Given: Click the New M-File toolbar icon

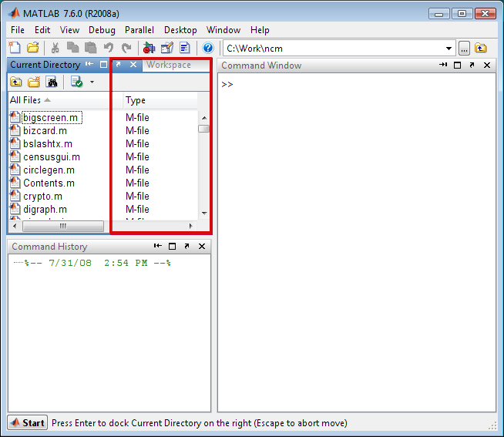Looking at the screenshot, I should (x=15, y=48).
